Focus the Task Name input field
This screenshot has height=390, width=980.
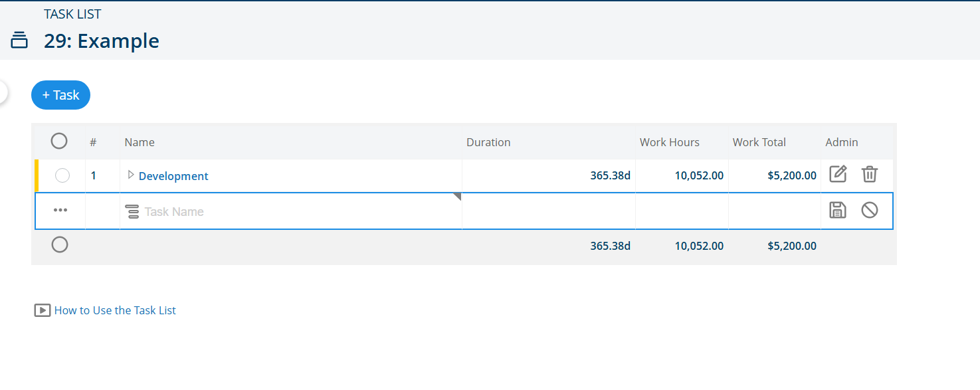(299, 212)
